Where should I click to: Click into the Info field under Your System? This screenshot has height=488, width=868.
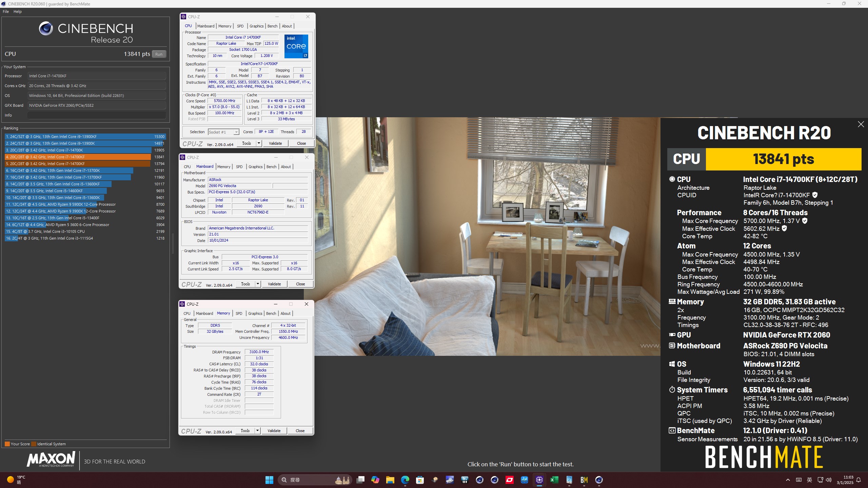click(97, 115)
